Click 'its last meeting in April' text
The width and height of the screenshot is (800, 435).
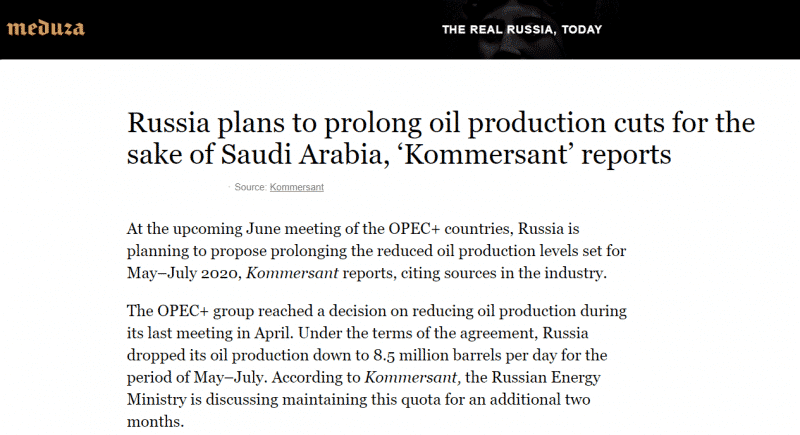[x=209, y=333]
